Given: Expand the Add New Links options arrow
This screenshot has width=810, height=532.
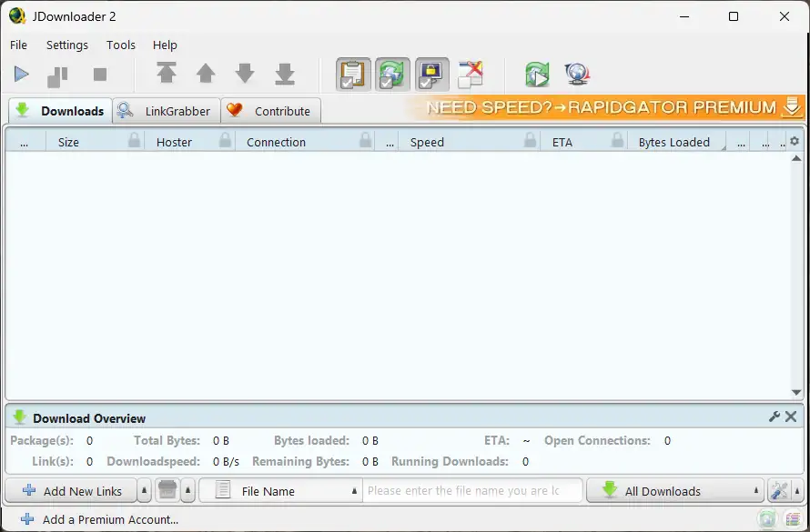Looking at the screenshot, I should coord(143,490).
